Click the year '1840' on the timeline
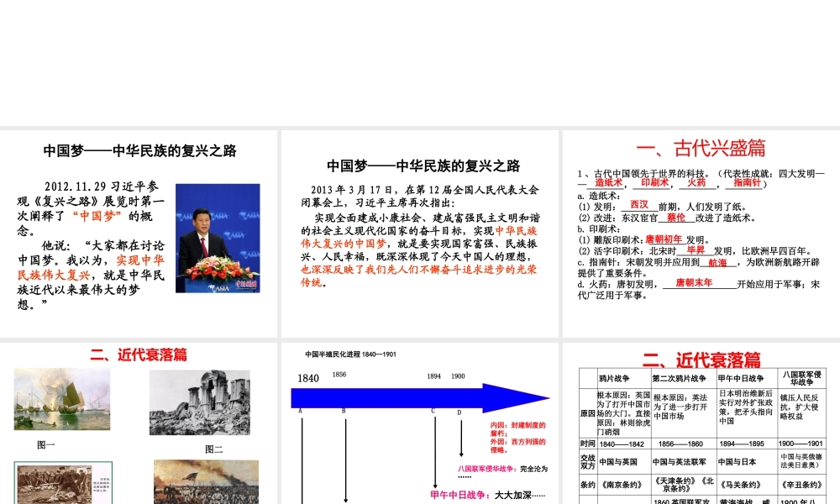Image resolution: width=840 pixels, height=504 pixels. pos(308,378)
